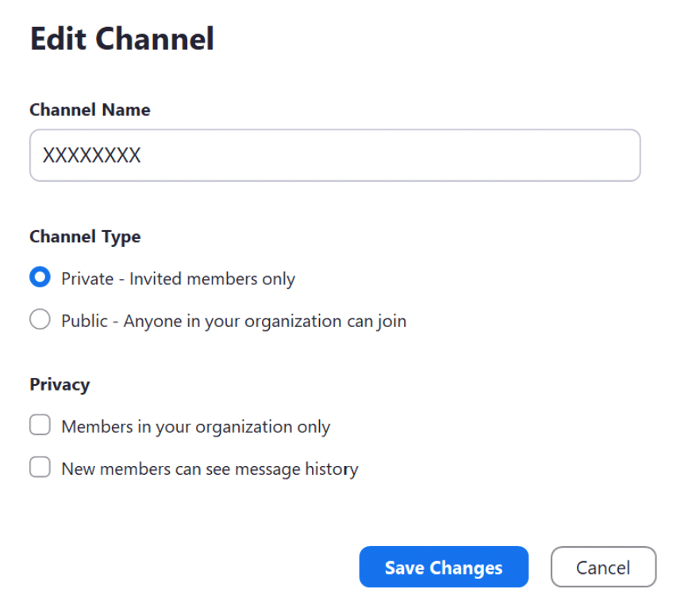Click the 'Channel Type' section label
Viewport: 692px width, 616px height.
click(85, 237)
